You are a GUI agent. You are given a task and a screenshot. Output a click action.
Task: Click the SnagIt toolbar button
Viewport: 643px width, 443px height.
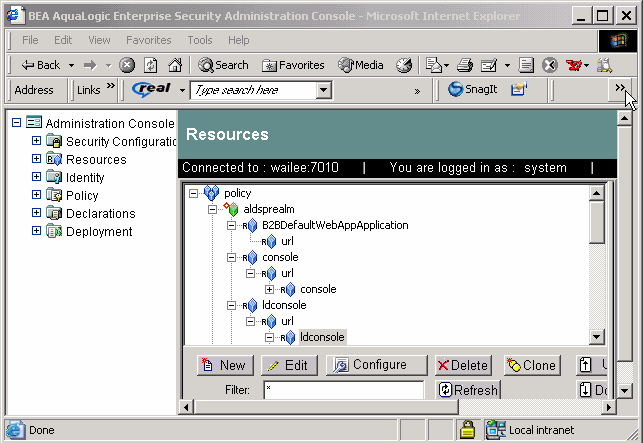472,89
